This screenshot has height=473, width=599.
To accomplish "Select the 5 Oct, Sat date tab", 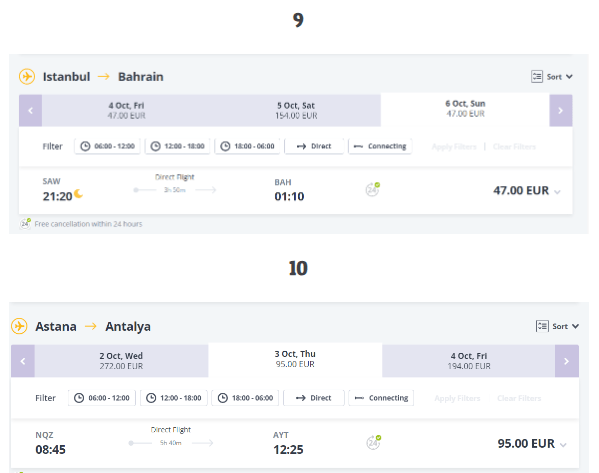I will (x=296, y=110).
